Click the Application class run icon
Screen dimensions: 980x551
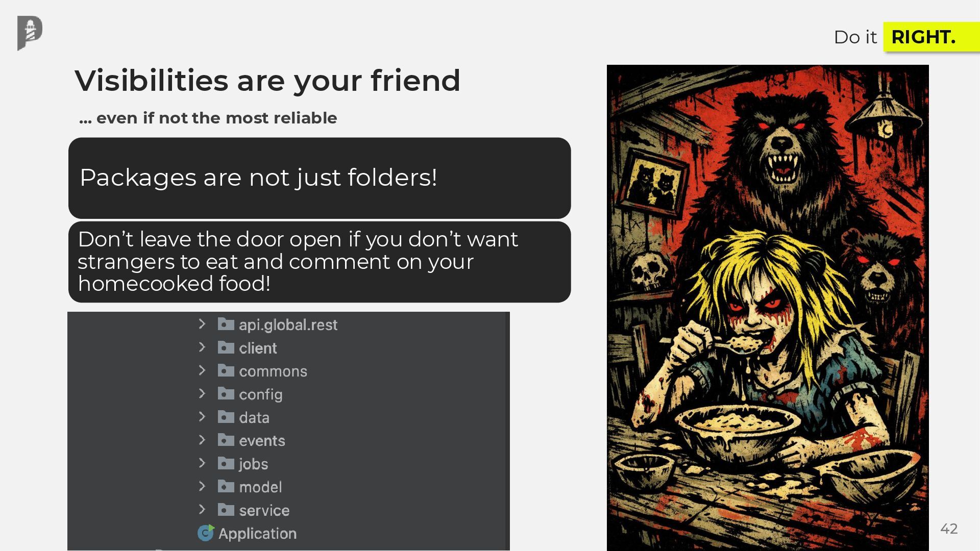[x=206, y=533]
